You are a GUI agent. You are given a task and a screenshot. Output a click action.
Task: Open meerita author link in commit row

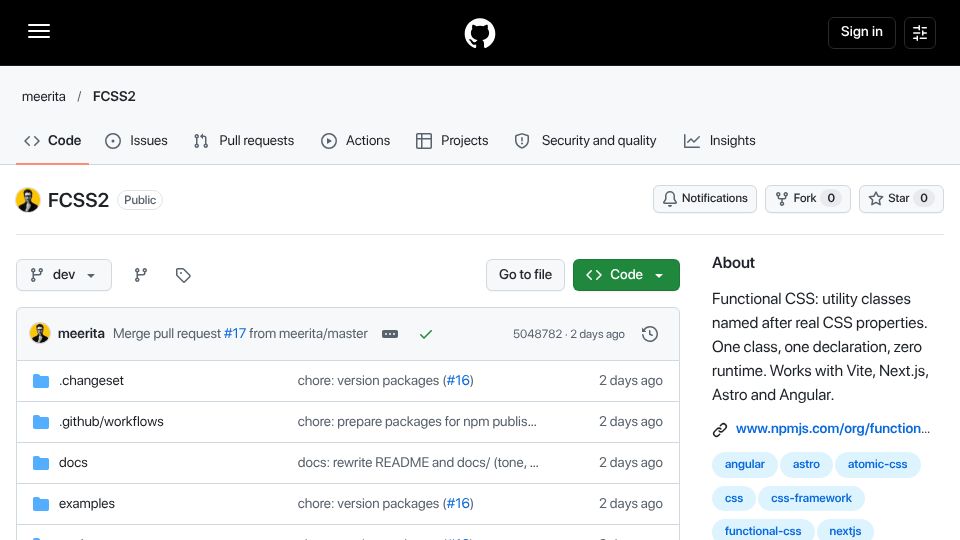pyautogui.click(x=81, y=334)
